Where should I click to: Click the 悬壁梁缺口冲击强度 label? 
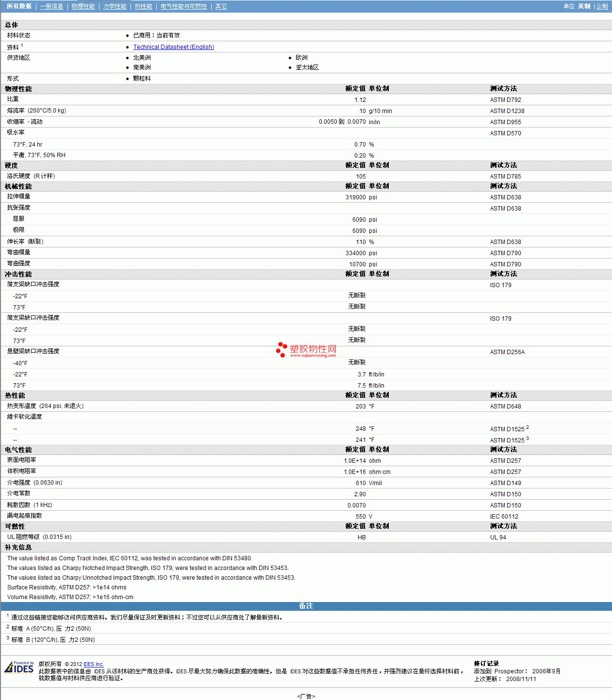[33, 351]
